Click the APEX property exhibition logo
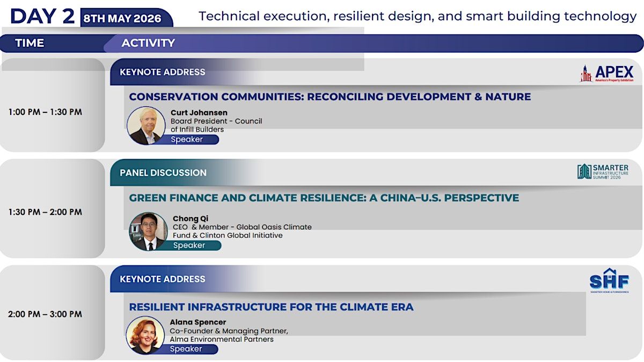This screenshot has width=644, height=362. [606, 73]
